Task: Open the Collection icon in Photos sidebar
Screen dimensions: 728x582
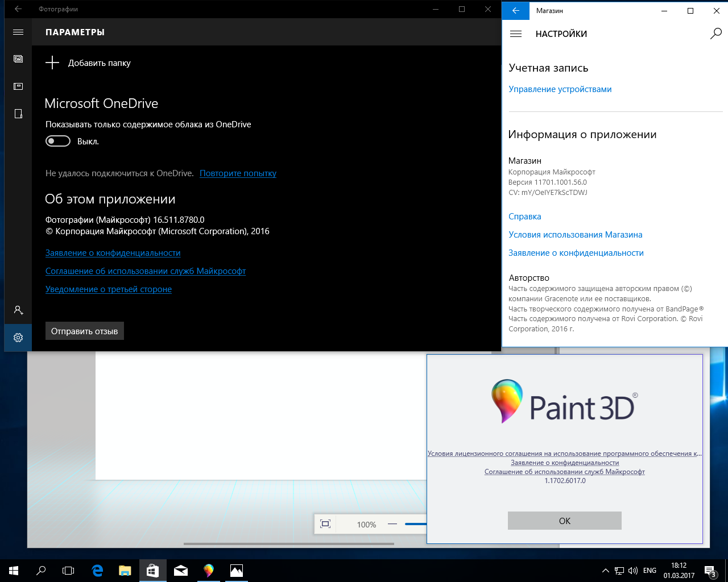Action: (18, 59)
